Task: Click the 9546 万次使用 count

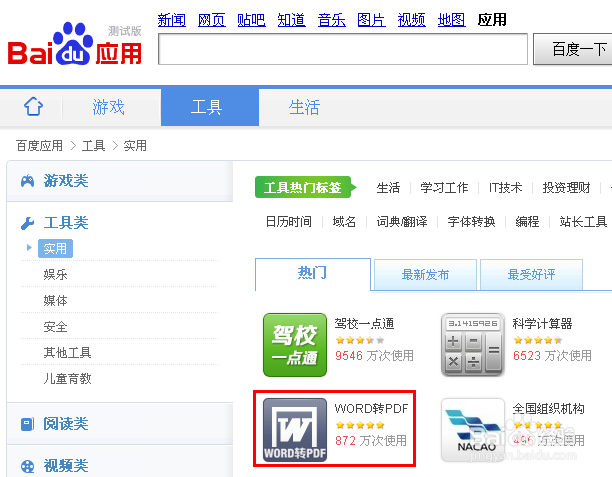Action: [x=374, y=356]
